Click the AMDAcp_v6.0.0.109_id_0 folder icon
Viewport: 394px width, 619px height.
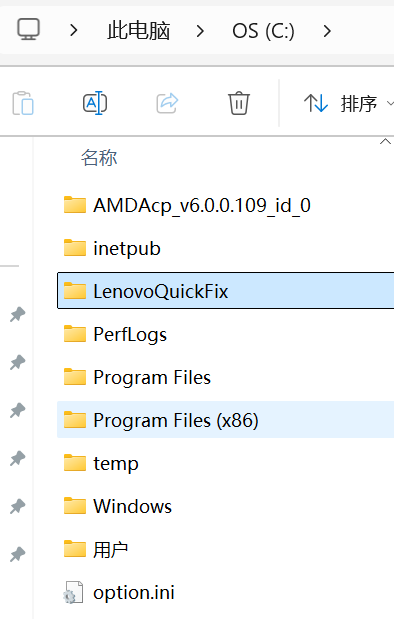75,205
